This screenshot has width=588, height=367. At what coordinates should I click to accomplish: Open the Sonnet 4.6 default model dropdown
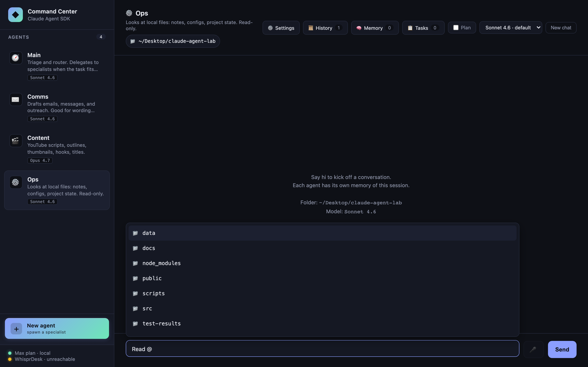click(510, 28)
